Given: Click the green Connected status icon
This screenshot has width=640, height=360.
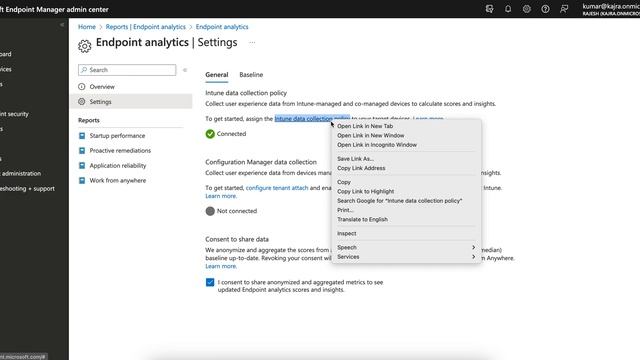Looking at the screenshot, I should [210, 134].
